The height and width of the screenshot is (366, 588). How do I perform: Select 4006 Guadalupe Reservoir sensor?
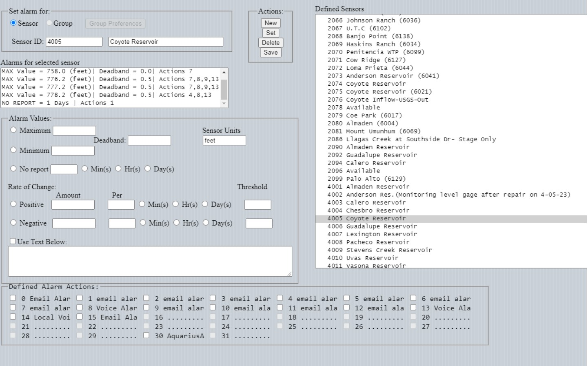click(372, 226)
